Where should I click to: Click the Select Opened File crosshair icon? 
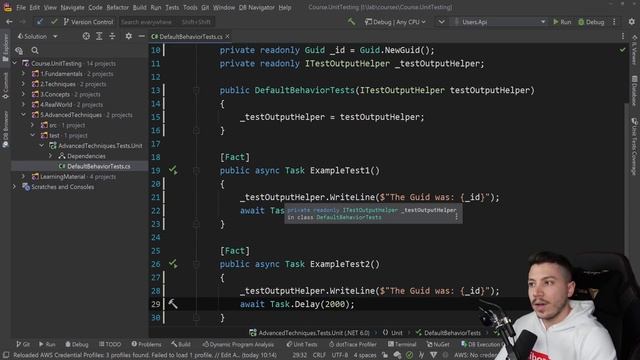pos(86,36)
